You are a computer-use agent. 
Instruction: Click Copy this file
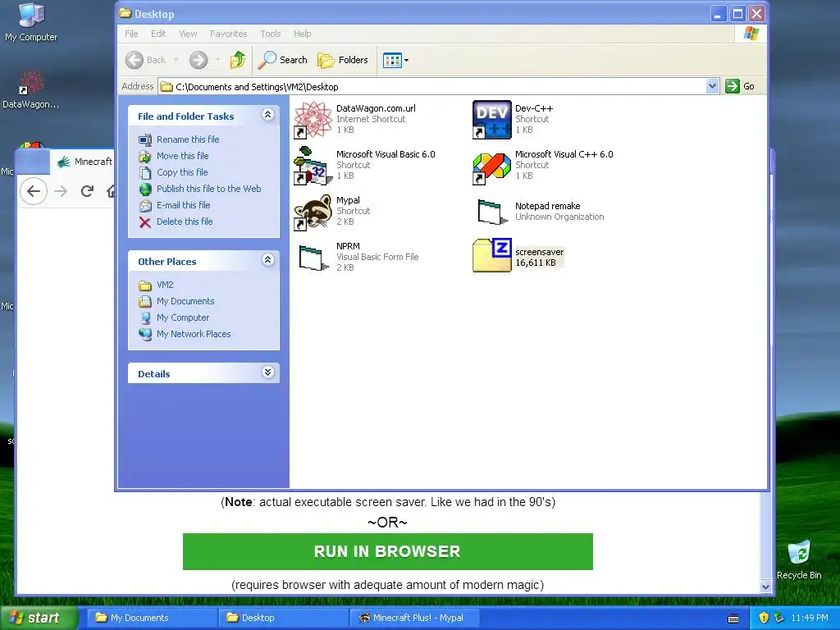(182, 172)
